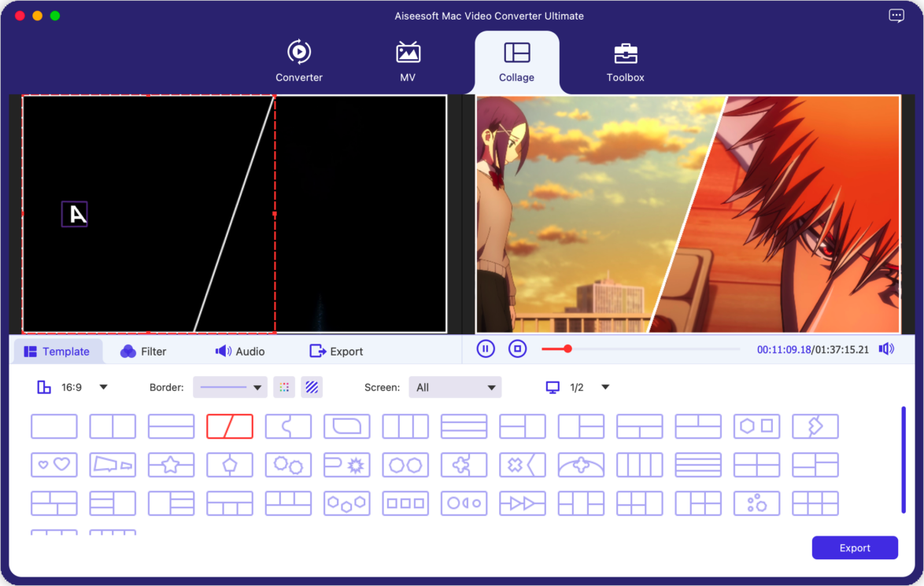Select the two gears template
This screenshot has height=586, width=924.
[288, 466]
